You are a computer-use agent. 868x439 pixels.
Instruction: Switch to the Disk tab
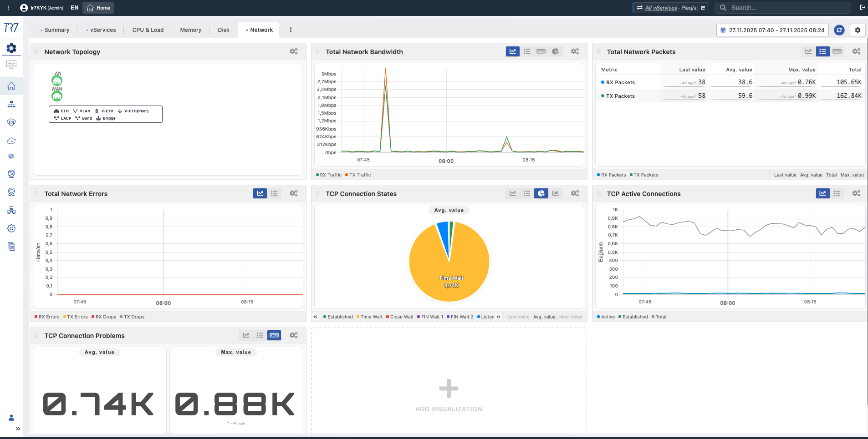coord(224,30)
